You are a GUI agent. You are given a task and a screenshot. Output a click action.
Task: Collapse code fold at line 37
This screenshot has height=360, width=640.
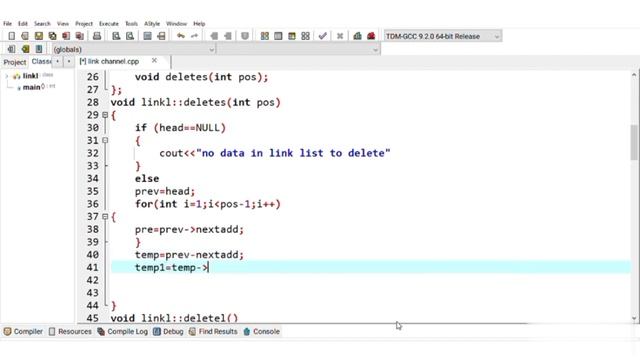(105, 217)
